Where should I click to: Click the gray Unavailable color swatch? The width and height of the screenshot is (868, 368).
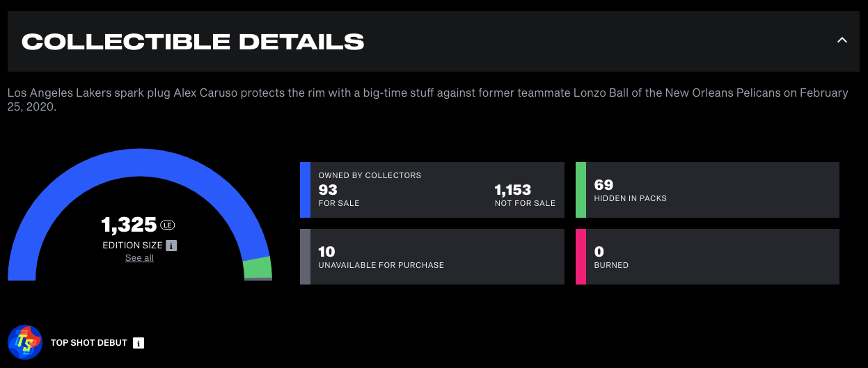[305, 257]
